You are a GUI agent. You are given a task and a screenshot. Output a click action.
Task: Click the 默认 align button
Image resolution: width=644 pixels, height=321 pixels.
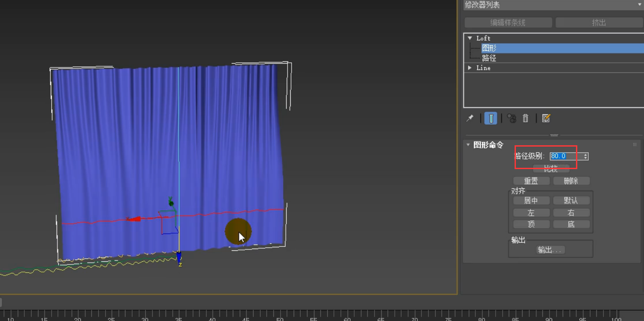[x=571, y=200]
